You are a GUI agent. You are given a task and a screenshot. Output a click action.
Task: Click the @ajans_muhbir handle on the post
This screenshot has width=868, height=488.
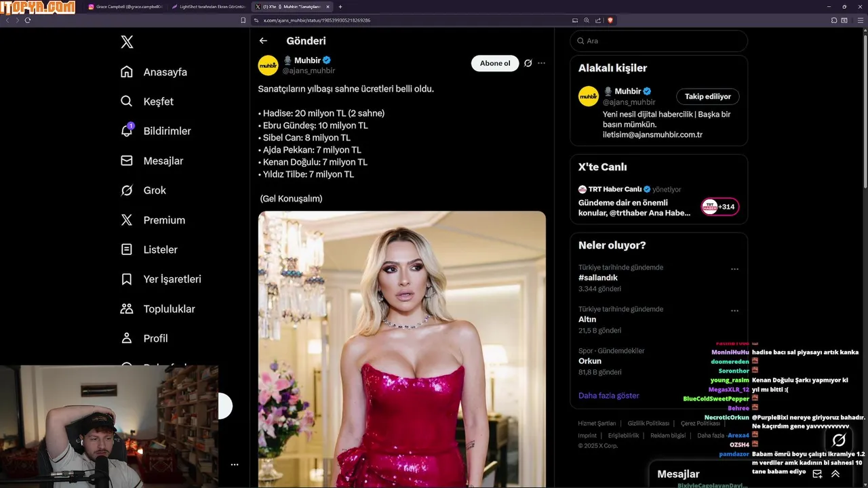(x=309, y=70)
